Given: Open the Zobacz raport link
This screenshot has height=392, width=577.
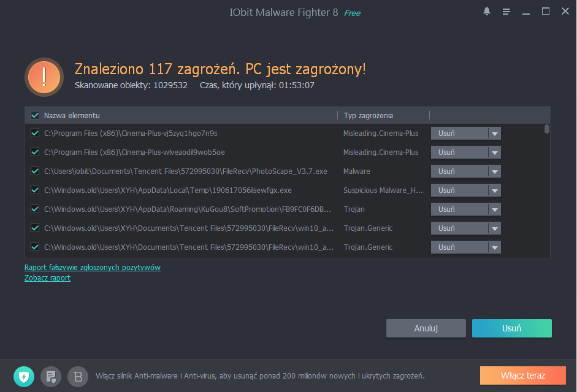Looking at the screenshot, I should [47, 278].
